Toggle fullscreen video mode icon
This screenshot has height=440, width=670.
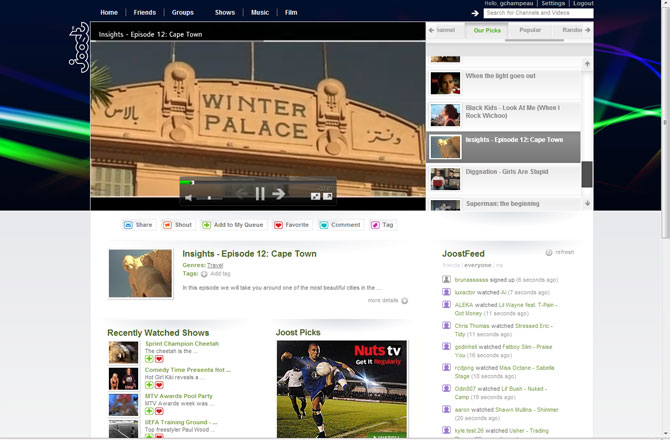[x=315, y=196]
